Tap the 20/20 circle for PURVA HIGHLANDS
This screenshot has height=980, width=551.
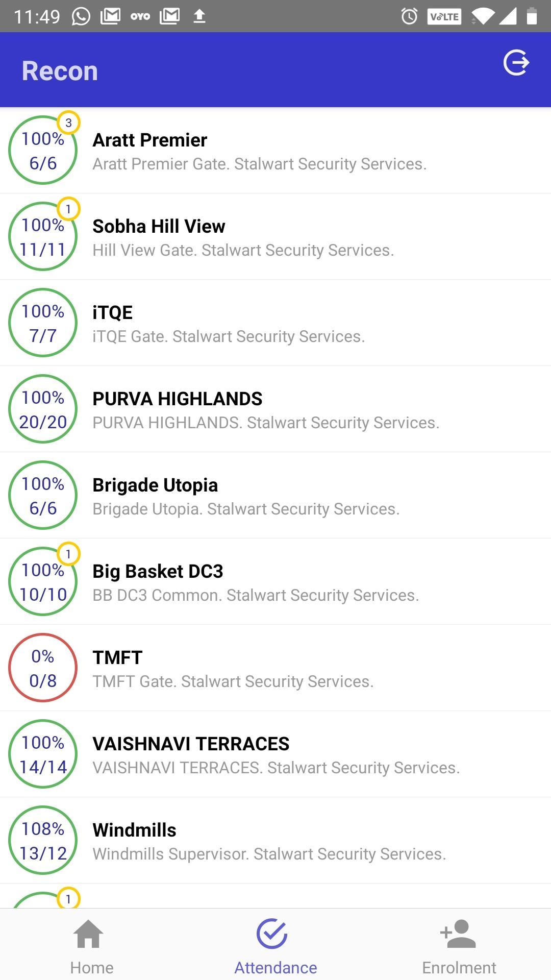pyautogui.click(x=43, y=409)
